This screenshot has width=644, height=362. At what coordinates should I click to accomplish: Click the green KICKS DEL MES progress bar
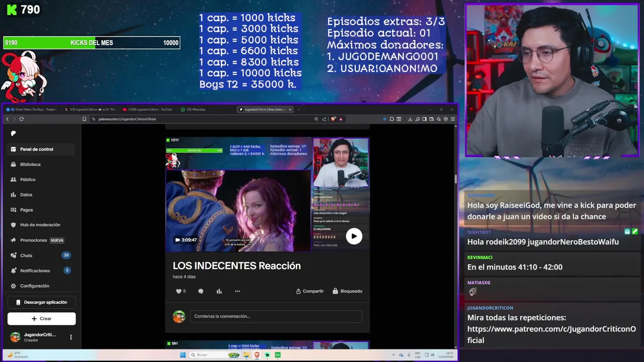click(92, 43)
